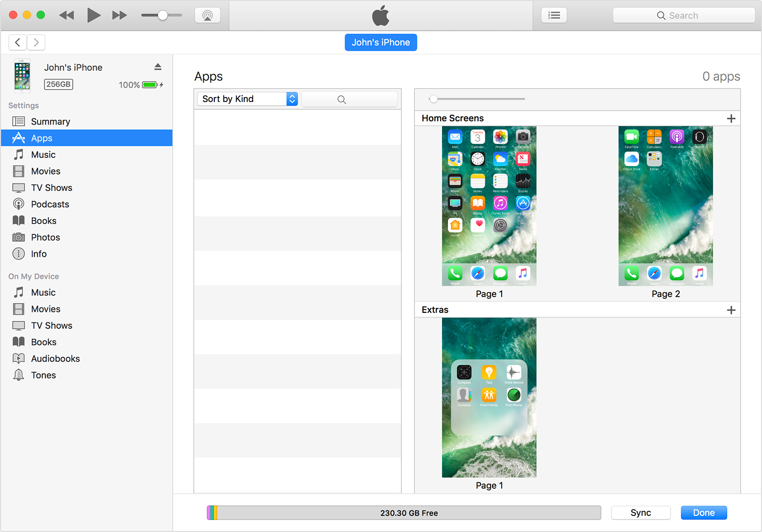The width and height of the screenshot is (762, 532).
Task: Click the rewind playback button
Action: point(66,15)
